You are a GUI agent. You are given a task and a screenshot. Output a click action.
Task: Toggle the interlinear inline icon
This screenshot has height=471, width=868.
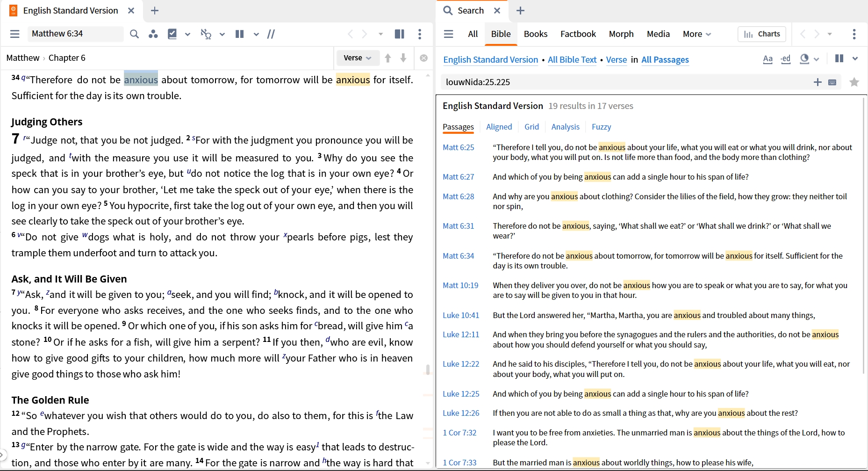pyautogui.click(x=206, y=34)
